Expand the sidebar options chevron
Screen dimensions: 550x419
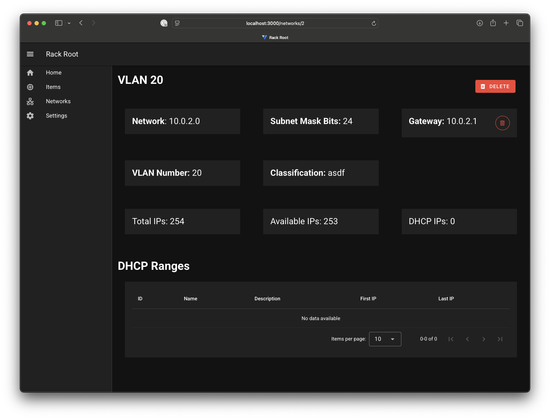(69, 23)
